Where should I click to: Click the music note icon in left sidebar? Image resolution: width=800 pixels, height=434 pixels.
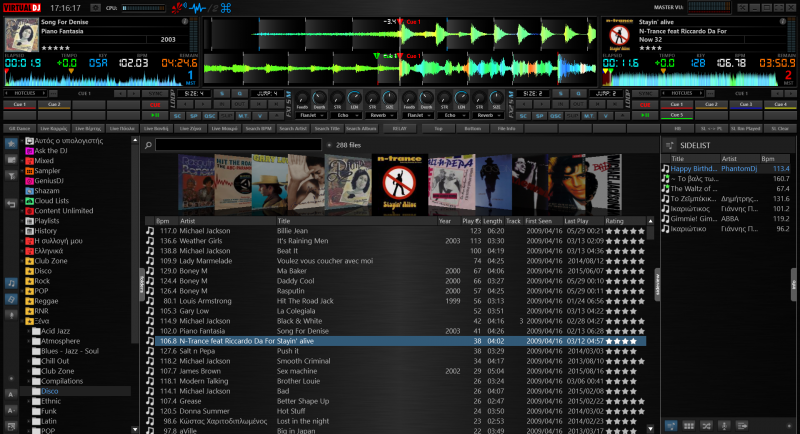click(11, 283)
